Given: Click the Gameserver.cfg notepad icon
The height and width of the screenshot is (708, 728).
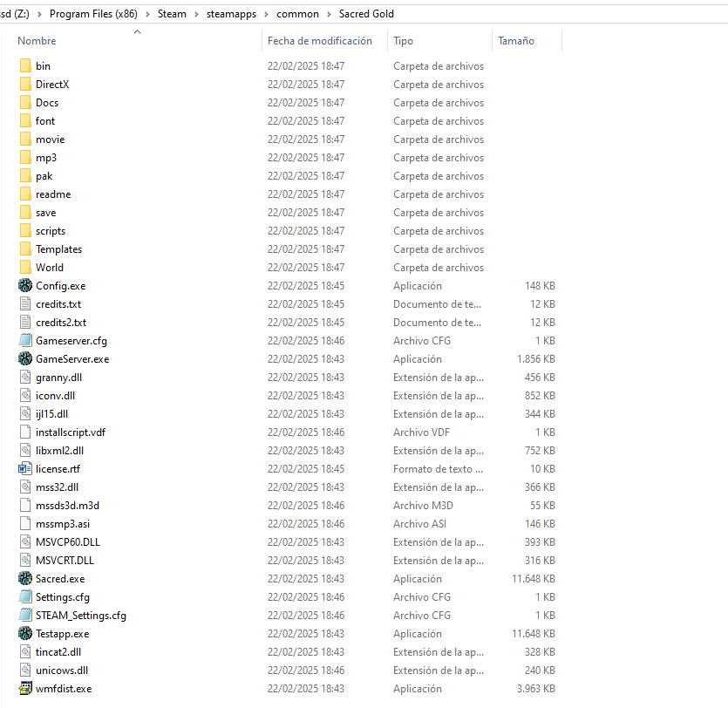Looking at the screenshot, I should (x=25, y=341).
